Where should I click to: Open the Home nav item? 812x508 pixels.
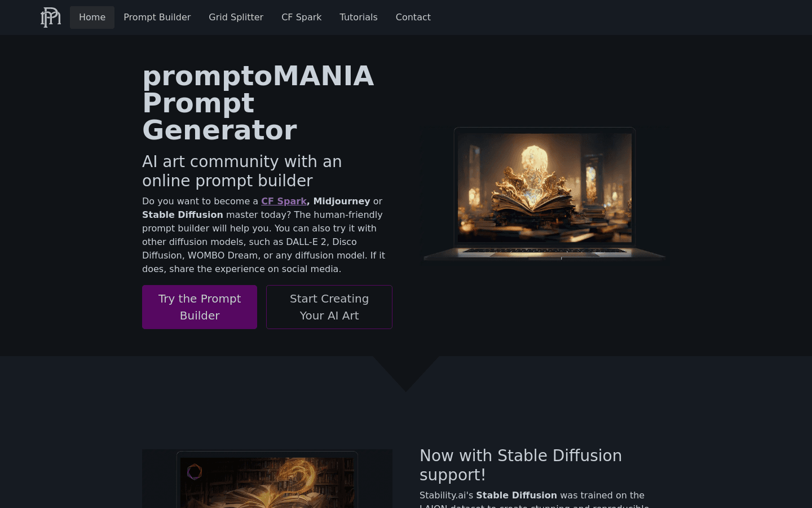(x=92, y=17)
